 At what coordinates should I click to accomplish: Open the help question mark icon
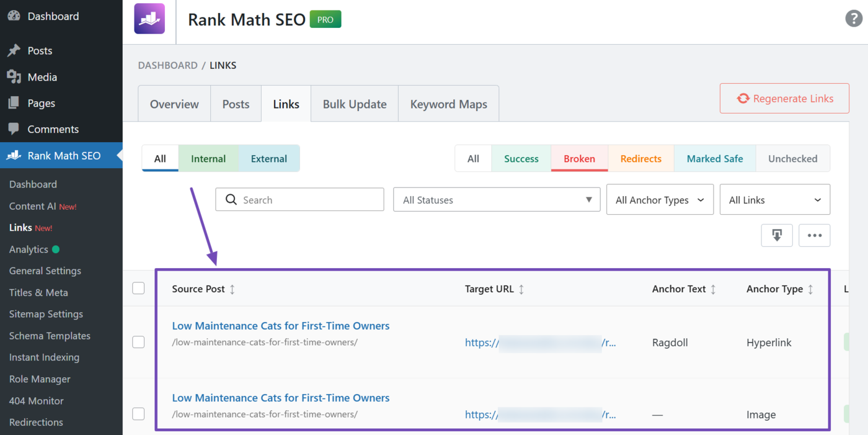(x=854, y=19)
